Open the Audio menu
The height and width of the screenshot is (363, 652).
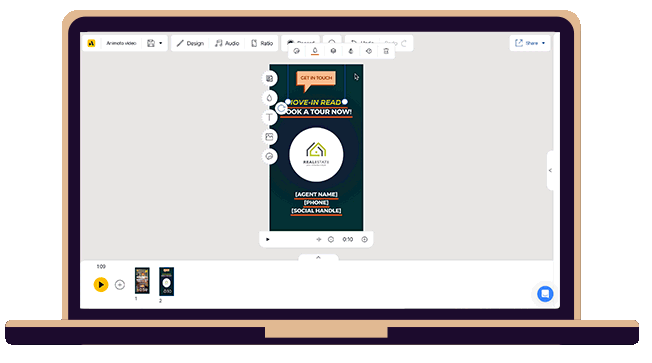click(x=227, y=43)
